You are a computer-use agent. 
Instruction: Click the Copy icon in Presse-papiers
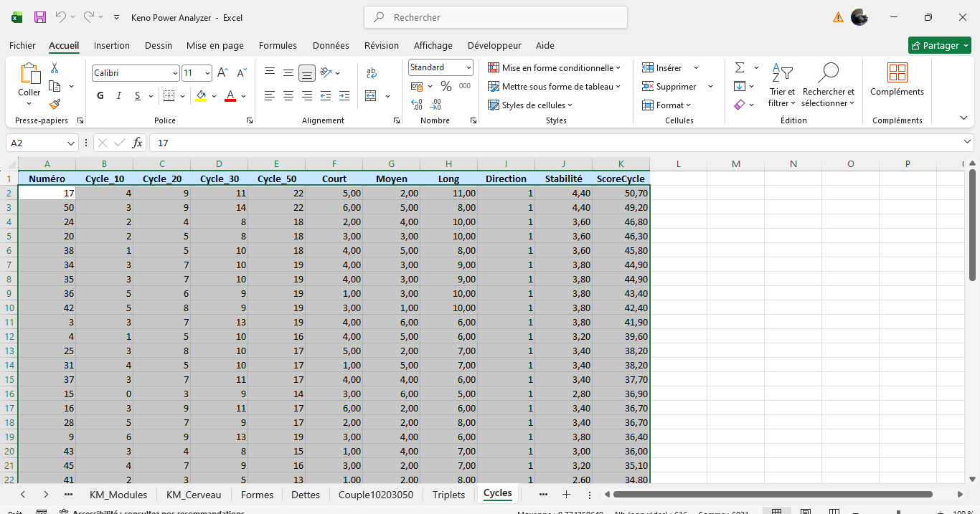pos(55,86)
